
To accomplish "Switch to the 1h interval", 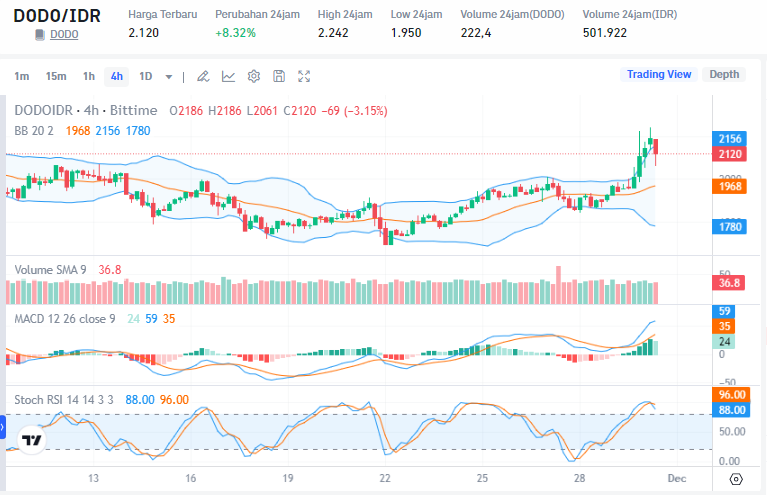I will [x=89, y=76].
